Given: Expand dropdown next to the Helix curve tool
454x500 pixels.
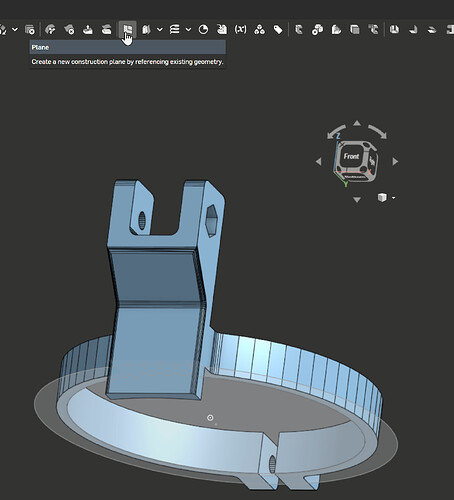Looking at the screenshot, I should (188, 30).
